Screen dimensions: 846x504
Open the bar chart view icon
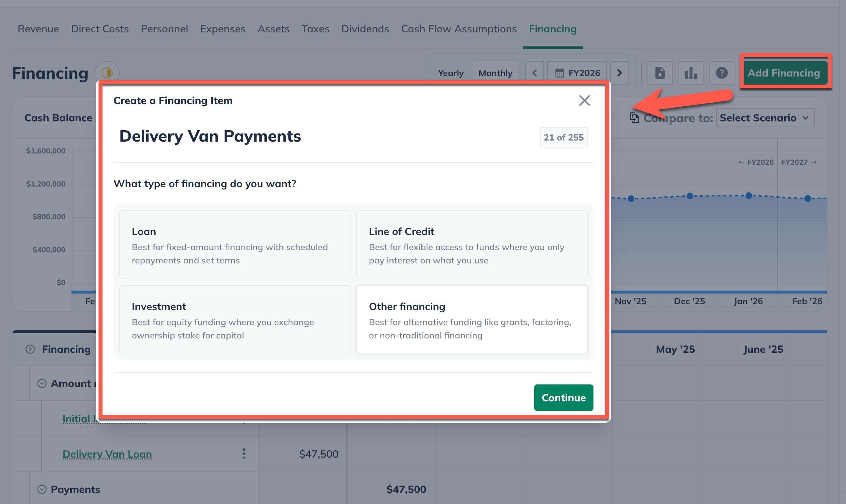point(691,73)
